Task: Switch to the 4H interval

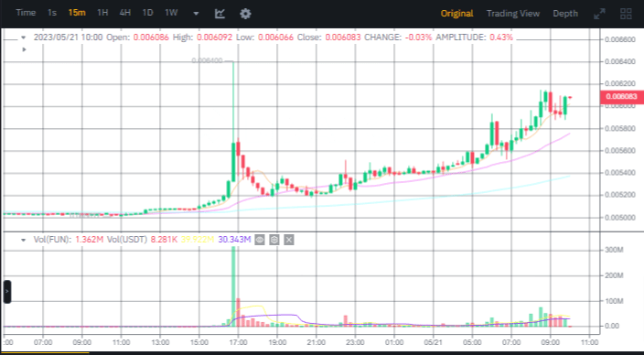Action: 124,13
